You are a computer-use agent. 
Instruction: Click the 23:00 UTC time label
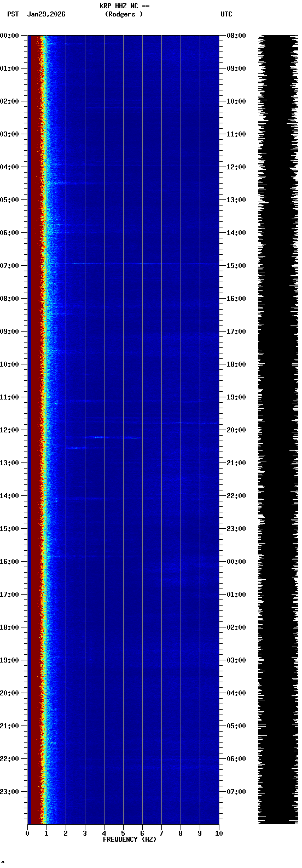coord(236,529)
